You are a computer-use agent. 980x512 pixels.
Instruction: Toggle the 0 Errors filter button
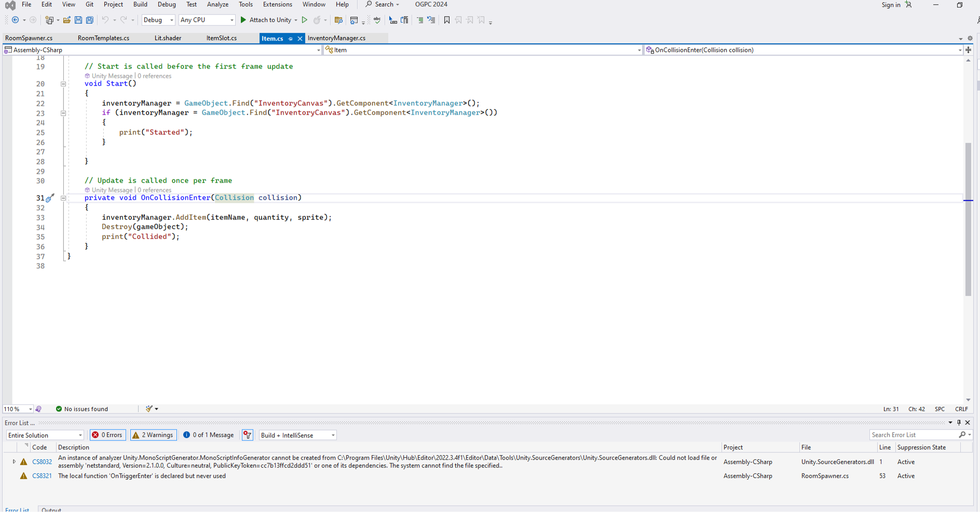point(107,435)
